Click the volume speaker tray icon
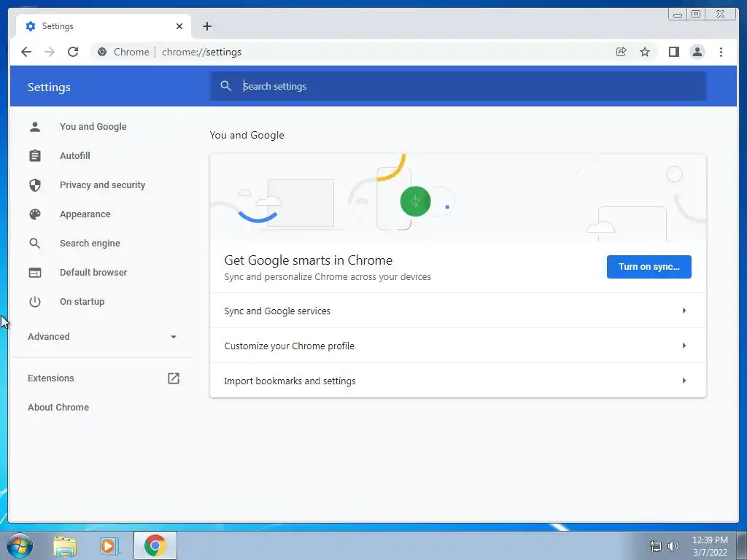Viewport: 747px width, 560px height. 673,546
